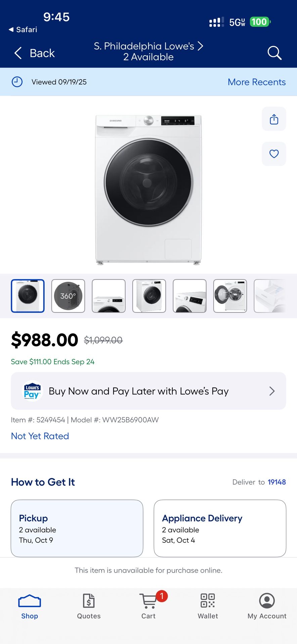Open Buy Now Pay Later Lowe's Pay details

[148, 391]
